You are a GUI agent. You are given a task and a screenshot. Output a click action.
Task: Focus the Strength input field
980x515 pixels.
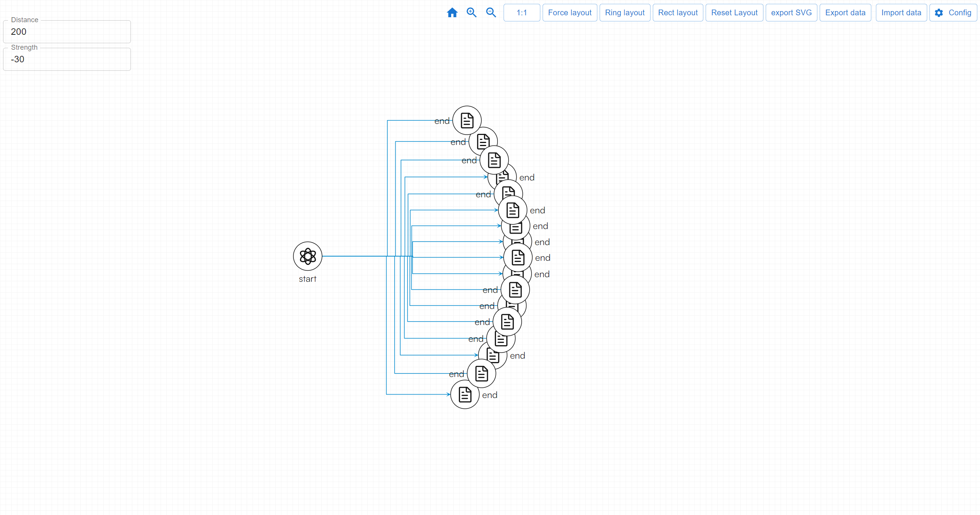pyautogui.click(x=67, y=59)
